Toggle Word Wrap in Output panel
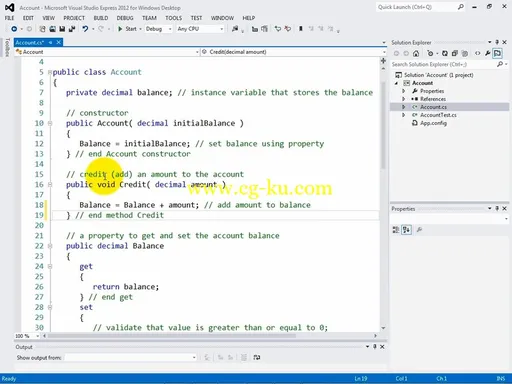 click(256, 357)
